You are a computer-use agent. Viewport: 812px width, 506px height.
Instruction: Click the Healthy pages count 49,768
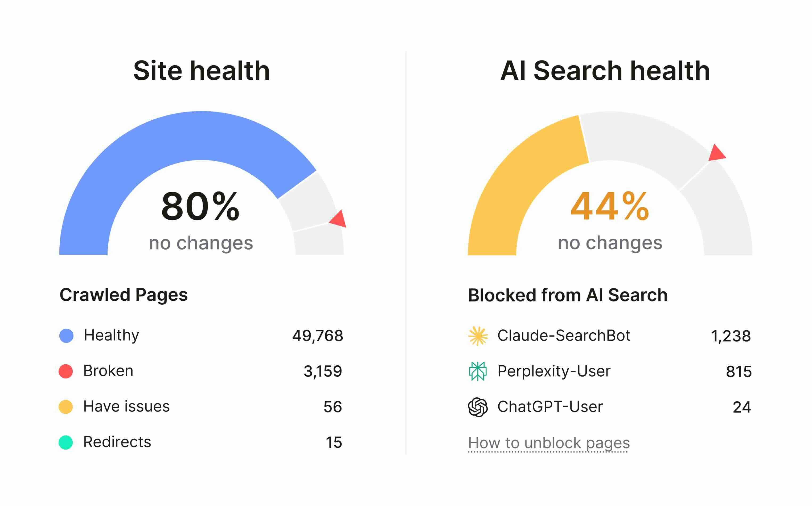pos(318,336)
